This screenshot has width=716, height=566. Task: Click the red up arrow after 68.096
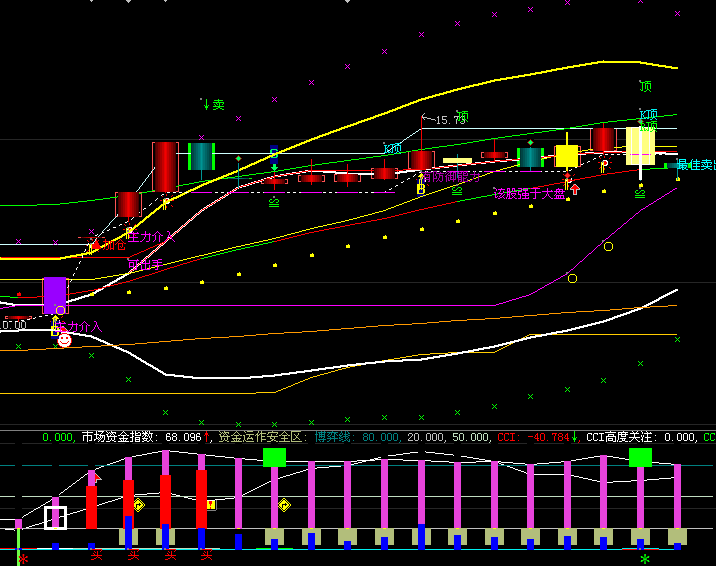coord(207,437)
